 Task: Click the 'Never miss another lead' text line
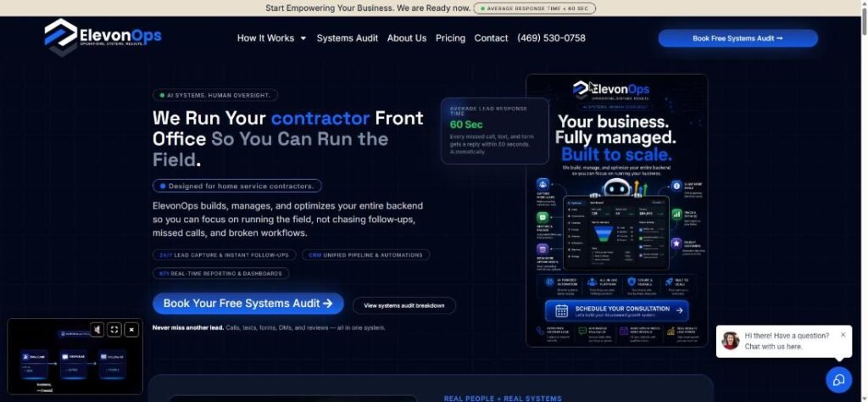[x=269, y=328]
